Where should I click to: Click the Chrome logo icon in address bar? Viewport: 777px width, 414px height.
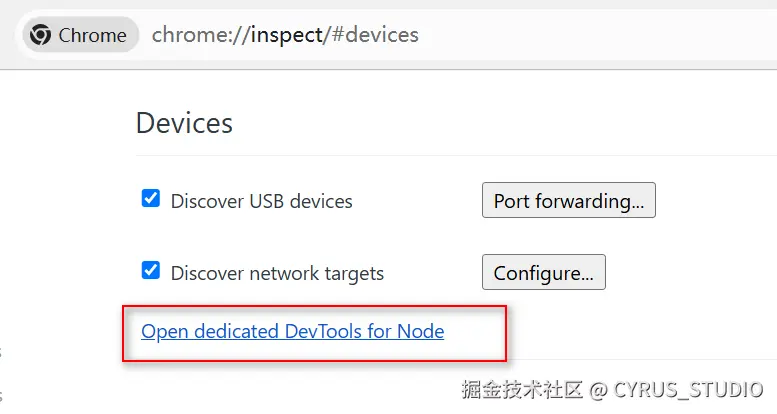click(41, 35)
